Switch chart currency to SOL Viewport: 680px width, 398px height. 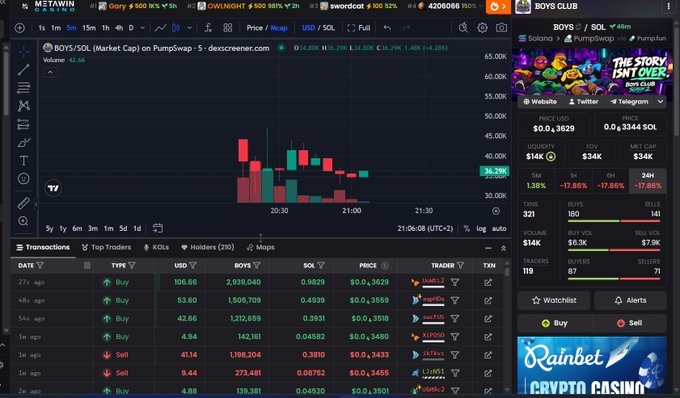[329, 28]
